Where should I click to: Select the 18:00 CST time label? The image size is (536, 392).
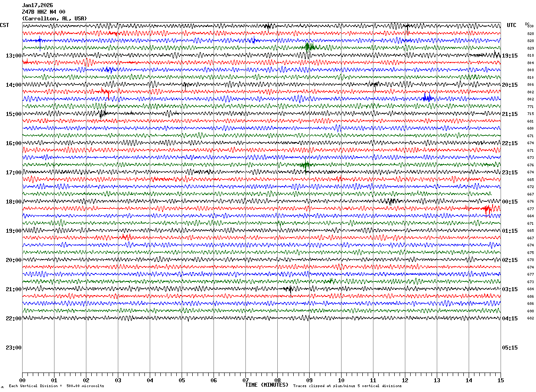point(14,202)
